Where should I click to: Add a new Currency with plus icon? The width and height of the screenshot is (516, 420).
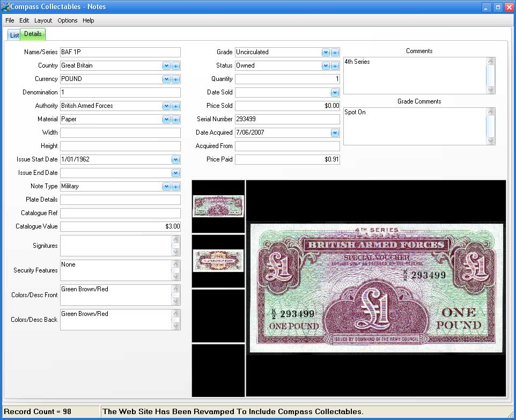coord(176,79)
